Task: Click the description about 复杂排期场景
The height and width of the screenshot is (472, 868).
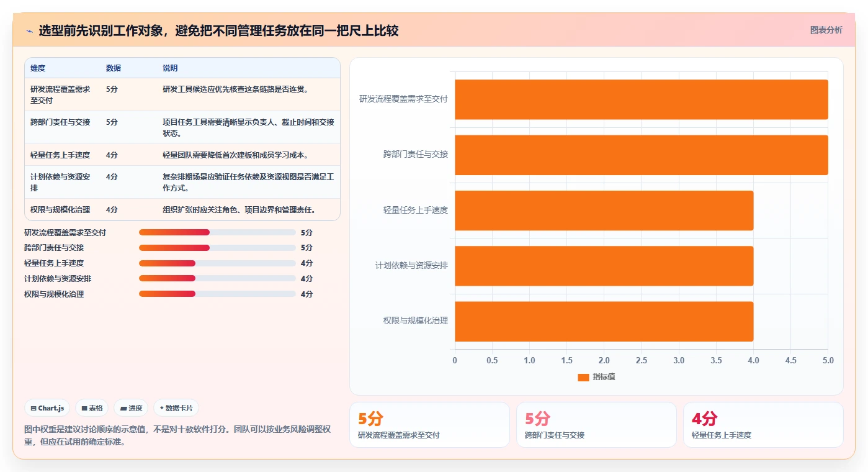Action: tap(248, 182)
